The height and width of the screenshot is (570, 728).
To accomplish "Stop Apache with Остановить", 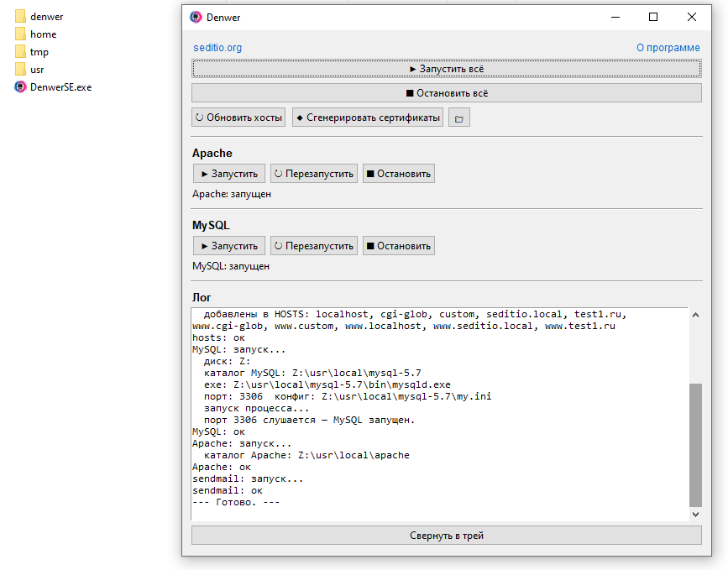I will pyautogui.click(x=398, y=174).
